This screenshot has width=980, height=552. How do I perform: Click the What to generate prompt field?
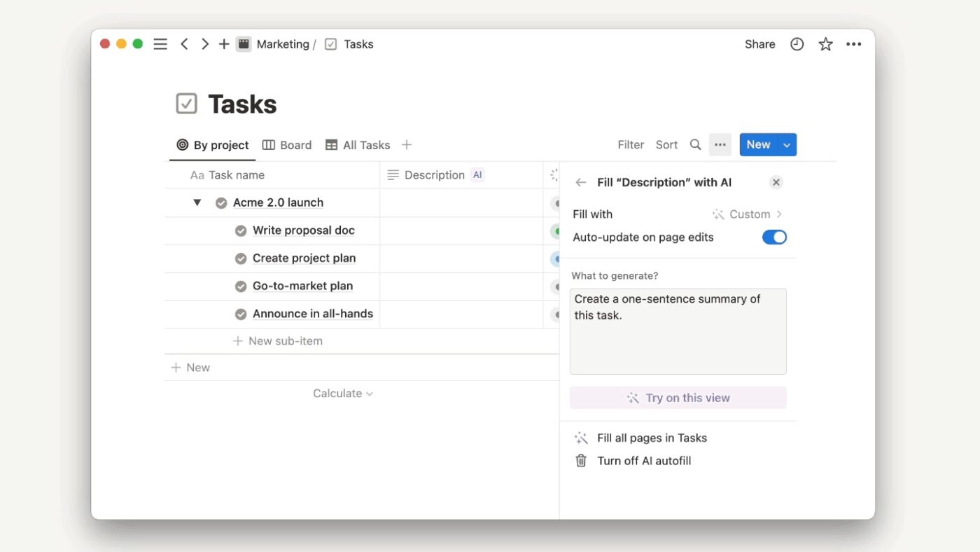tap(677, 329)
